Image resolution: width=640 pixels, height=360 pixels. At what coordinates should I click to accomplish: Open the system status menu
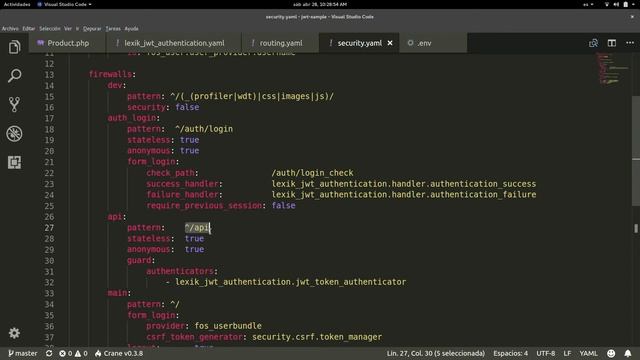pos(620,4)
